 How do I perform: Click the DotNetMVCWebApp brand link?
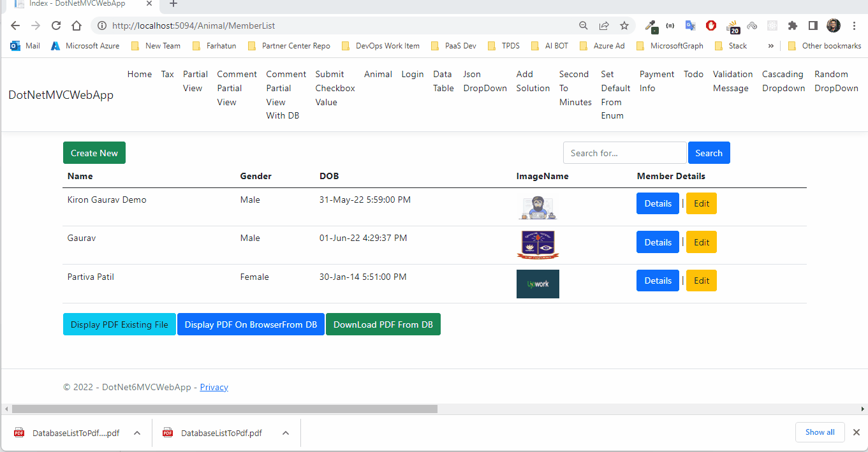pyautogui.click(x=61, y=95)
